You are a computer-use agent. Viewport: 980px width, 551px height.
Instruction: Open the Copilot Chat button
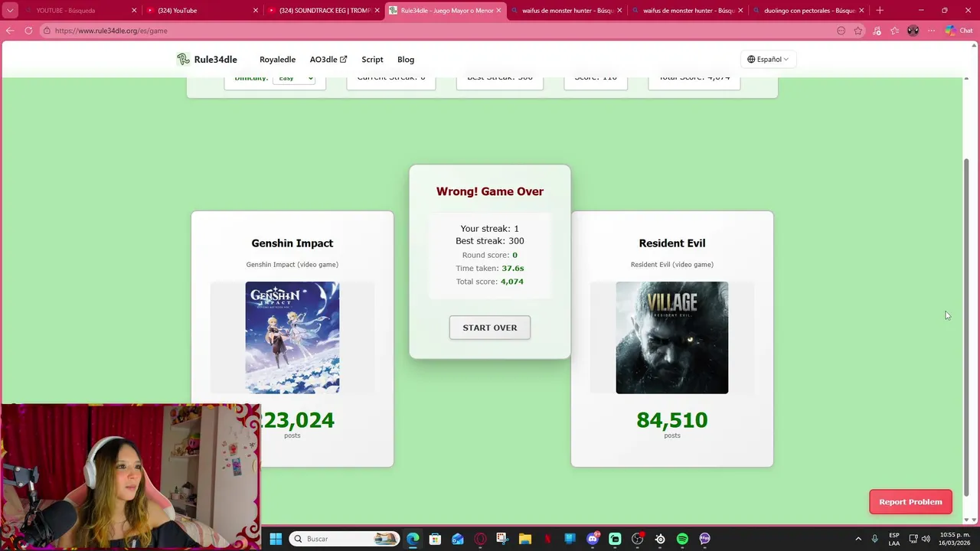click(x=958, y=31)
